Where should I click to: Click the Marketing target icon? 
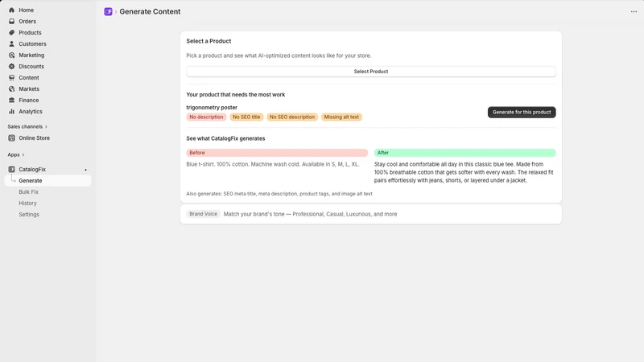click(11, 55)
